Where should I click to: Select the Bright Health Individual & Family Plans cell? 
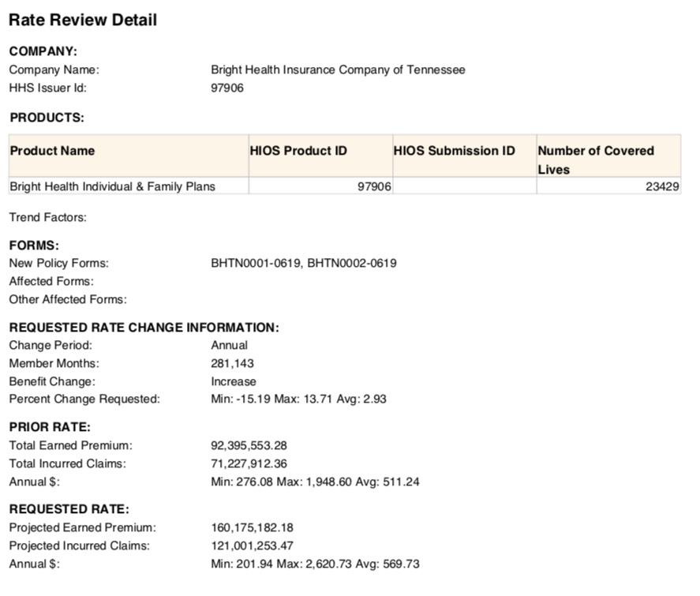point(112,186)
